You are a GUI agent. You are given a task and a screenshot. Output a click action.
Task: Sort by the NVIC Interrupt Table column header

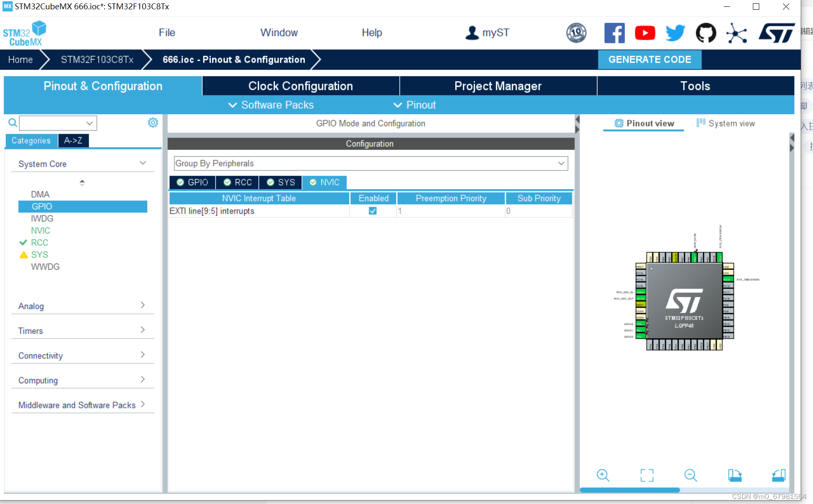coord(259,198)
